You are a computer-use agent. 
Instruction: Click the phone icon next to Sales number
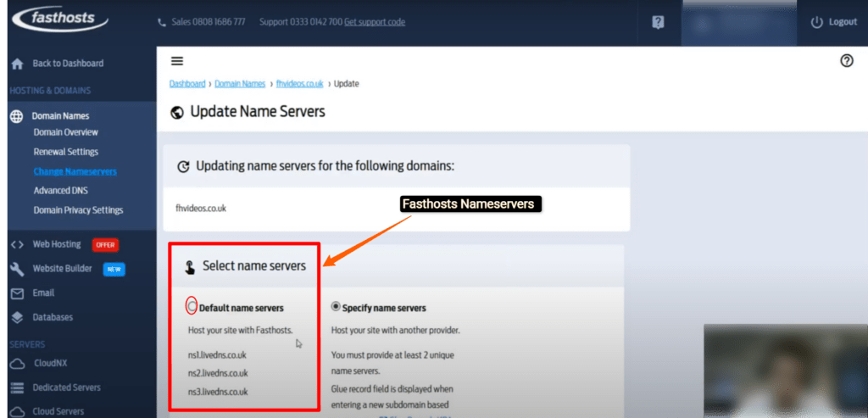[162, 23]
